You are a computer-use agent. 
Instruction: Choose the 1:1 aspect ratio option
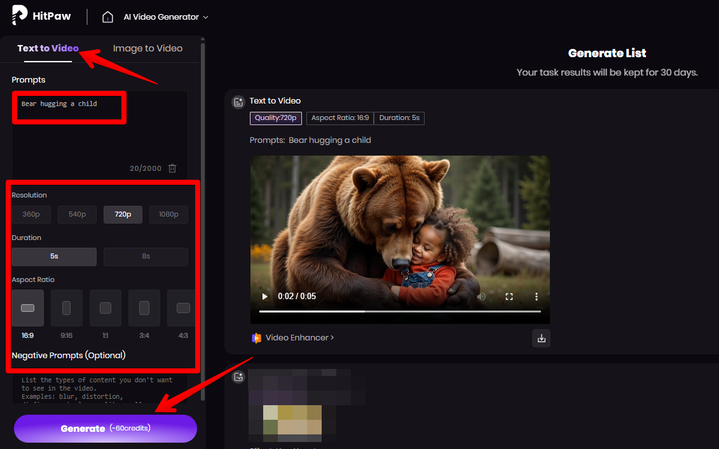[x=105, y=308]
